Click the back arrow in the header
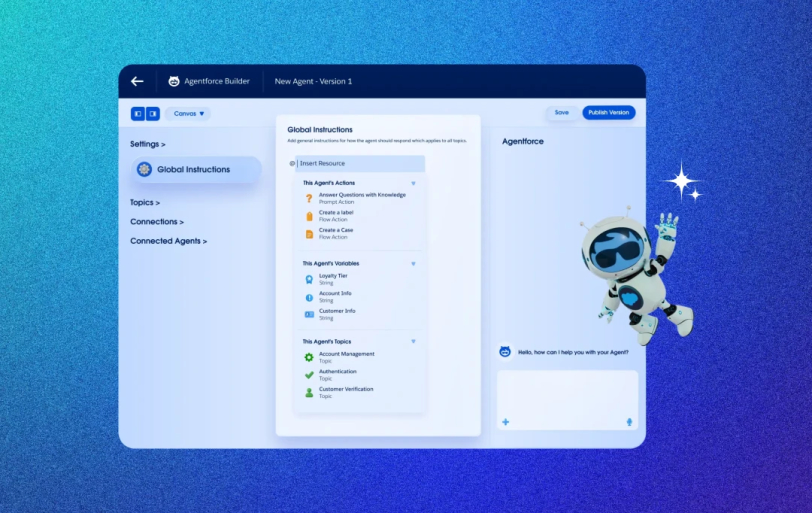The width and height of the screenshot is (812, 513). [x=137, y=81]
